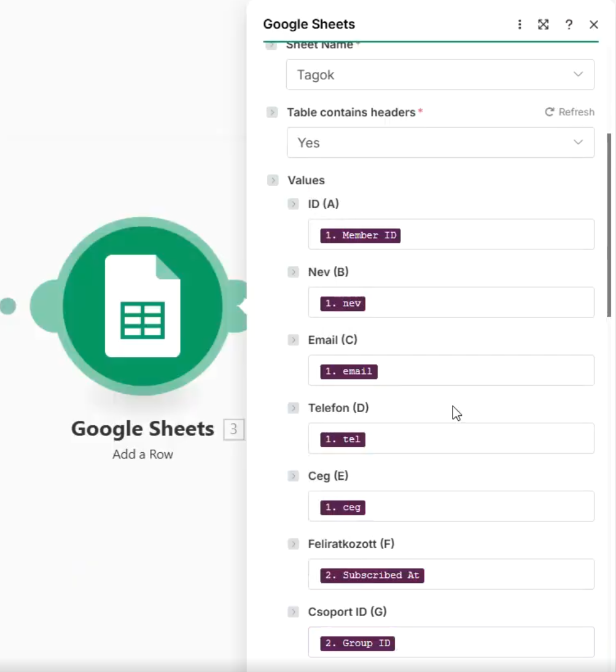Select the '1. Member ID' variable pill
The image size is (616, 672).
pos(360,235)
